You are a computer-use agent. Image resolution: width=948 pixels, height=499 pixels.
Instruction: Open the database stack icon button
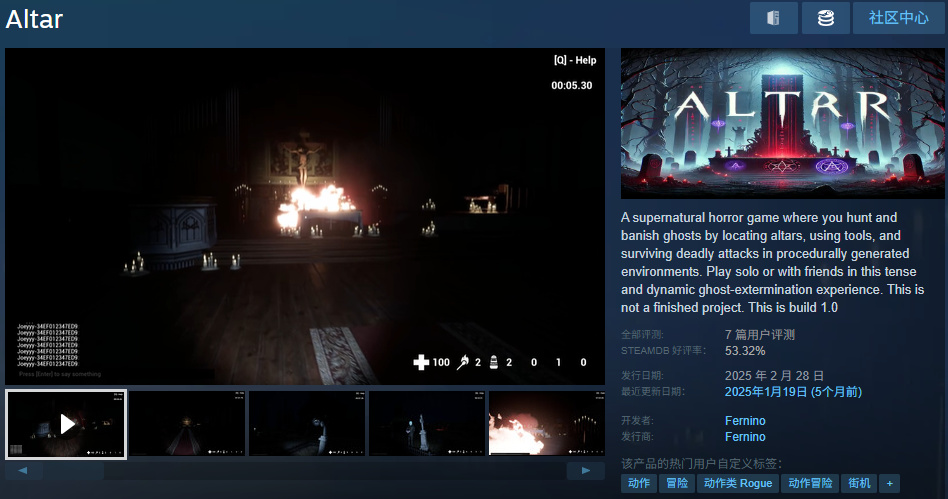tap(825, 18)
